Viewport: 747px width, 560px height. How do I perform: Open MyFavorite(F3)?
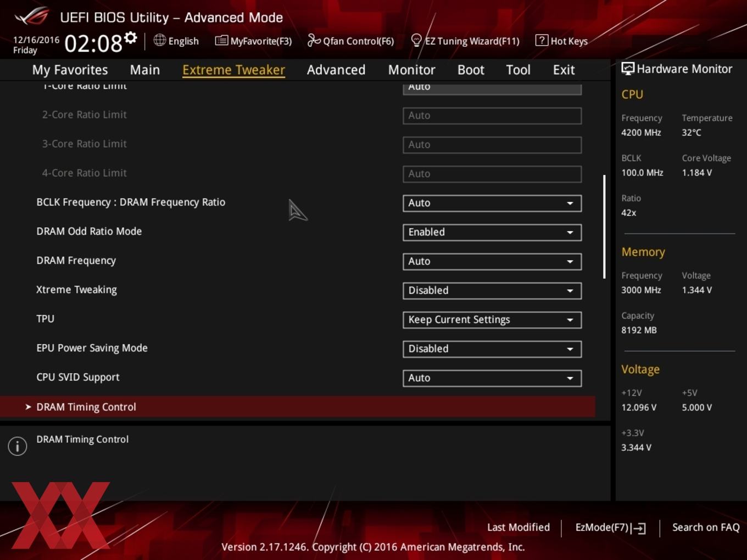[x=254, y=41]
